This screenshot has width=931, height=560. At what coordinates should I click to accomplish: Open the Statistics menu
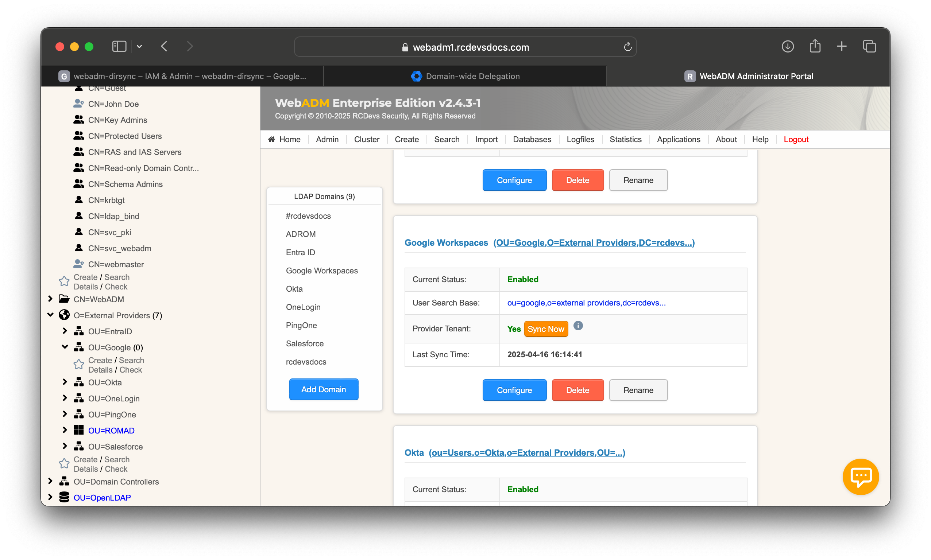point(625,139)
